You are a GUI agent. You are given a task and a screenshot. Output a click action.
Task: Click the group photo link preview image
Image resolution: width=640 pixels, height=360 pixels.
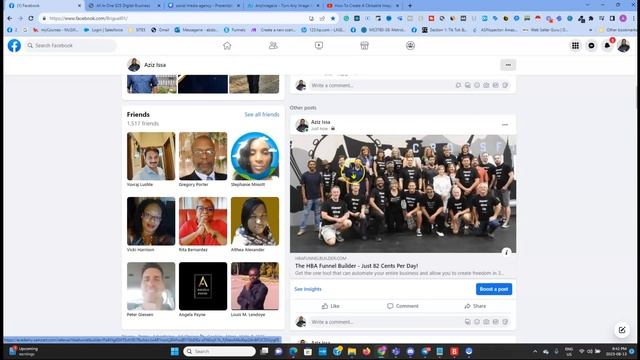[x=403, y=194]
